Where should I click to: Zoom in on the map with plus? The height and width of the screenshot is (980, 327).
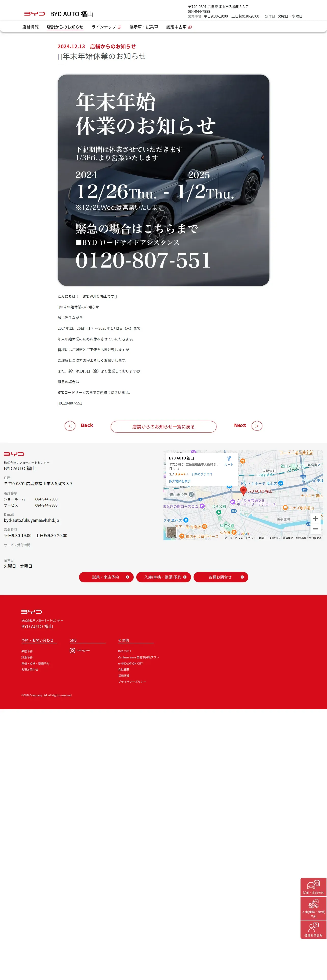click(x=315, y=518)
